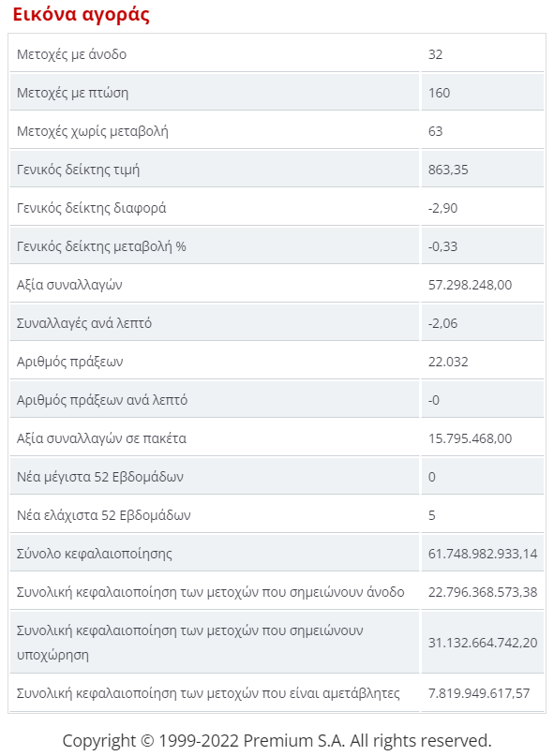
Task: Select the Μετοχές χωρίς μεταβολή row
Action: pos(277,130)
